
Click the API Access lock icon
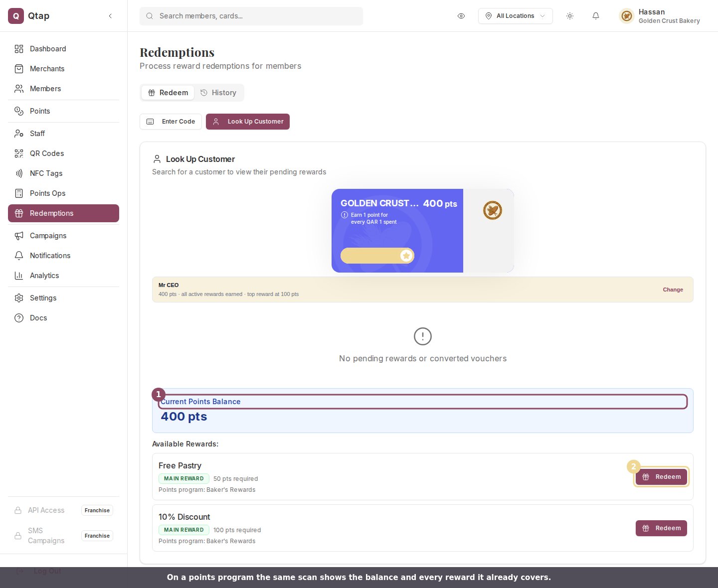pyautogui.click(x=18, y=510)
